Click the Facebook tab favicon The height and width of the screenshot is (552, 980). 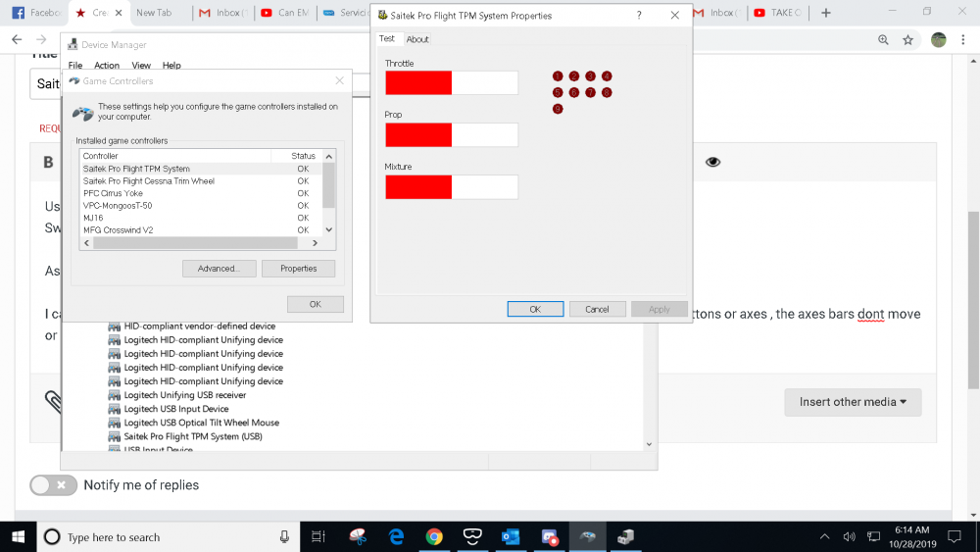click(x=18, y=13)
